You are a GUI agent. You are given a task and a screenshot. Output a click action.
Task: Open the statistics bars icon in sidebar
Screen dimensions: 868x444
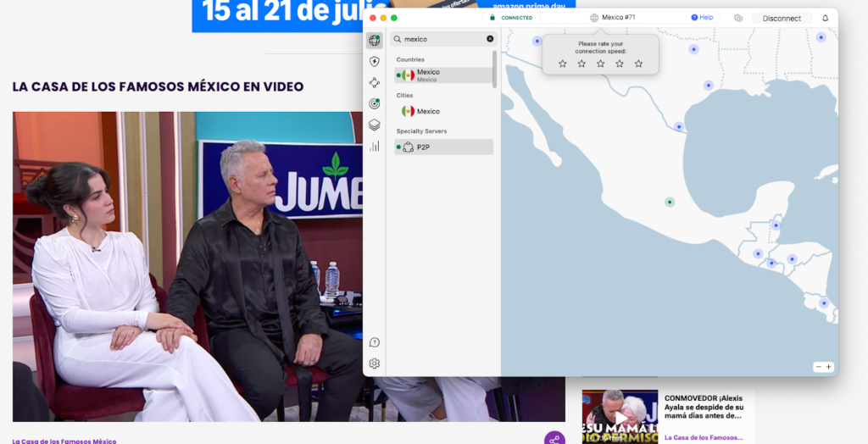[374, 146]
